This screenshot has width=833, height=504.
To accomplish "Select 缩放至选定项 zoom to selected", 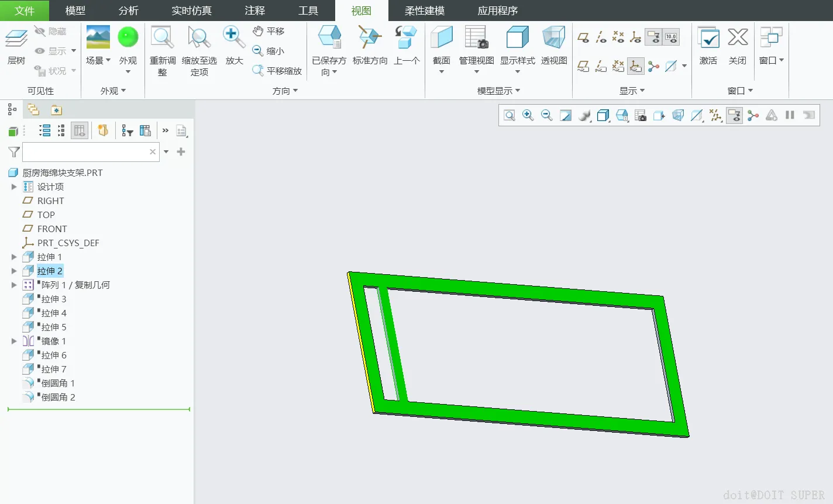I will click(199, 50).
